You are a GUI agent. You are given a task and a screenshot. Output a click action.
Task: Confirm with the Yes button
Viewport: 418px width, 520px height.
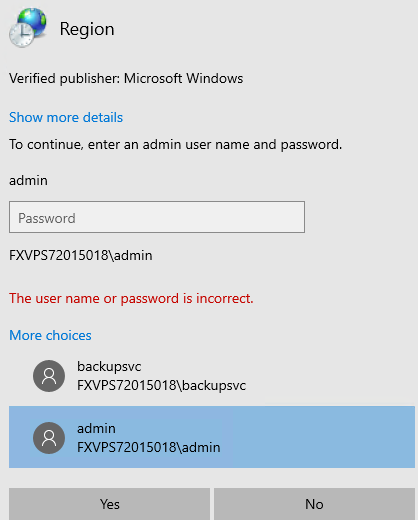(109, 504)
